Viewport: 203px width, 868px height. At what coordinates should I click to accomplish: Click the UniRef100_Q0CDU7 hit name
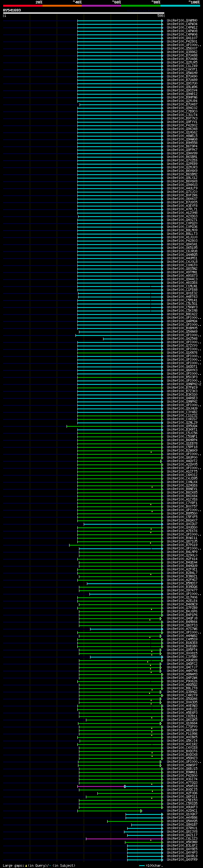[x=182, y=524]
